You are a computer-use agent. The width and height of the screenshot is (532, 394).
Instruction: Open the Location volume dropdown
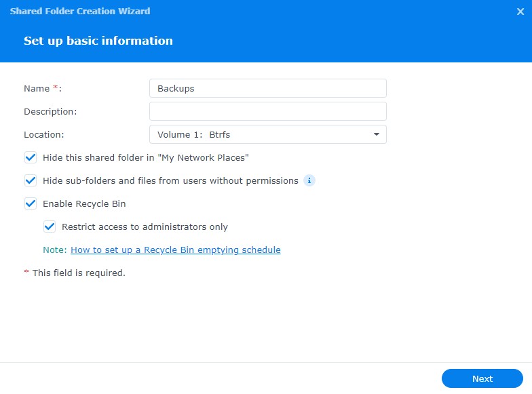tap(267, 134)
